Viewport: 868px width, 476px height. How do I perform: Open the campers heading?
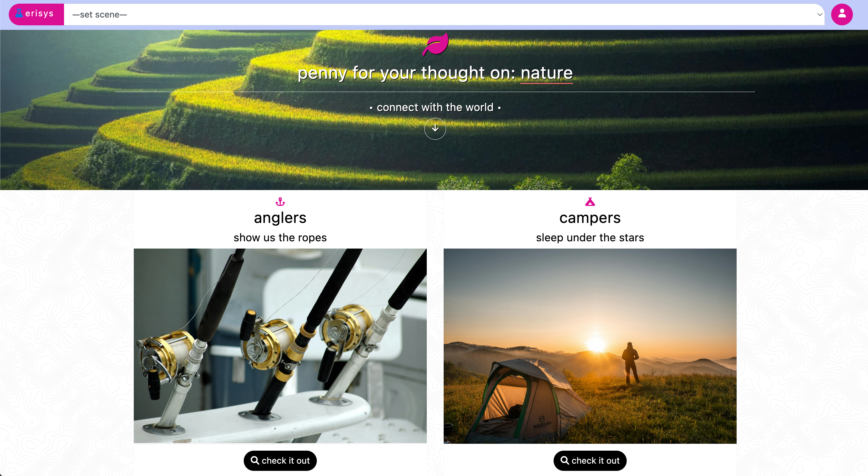tap(590, 218)
